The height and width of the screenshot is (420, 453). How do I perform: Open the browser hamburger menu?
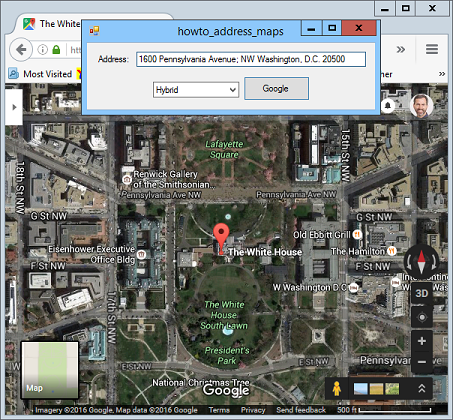click(432, 49)
